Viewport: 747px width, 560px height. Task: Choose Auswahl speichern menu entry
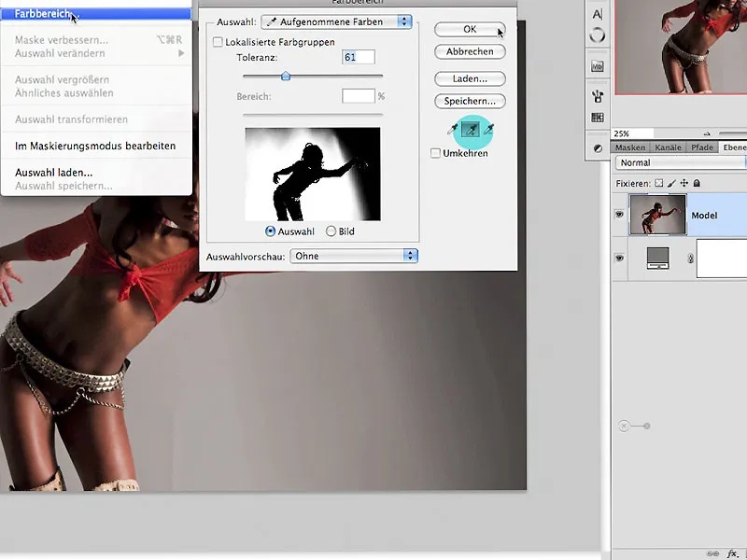pyautogui.click(x=96, y=186)
